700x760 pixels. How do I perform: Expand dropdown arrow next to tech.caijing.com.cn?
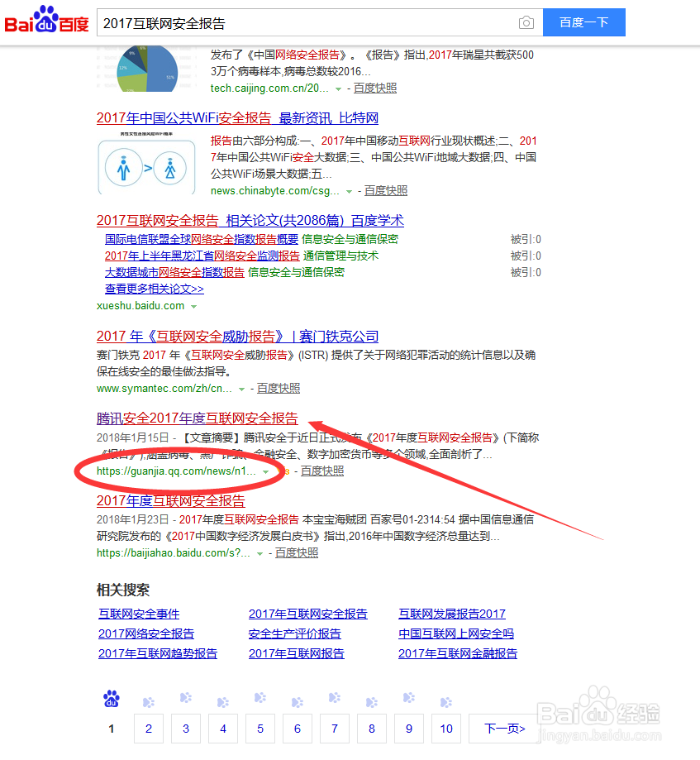[338, 88]
